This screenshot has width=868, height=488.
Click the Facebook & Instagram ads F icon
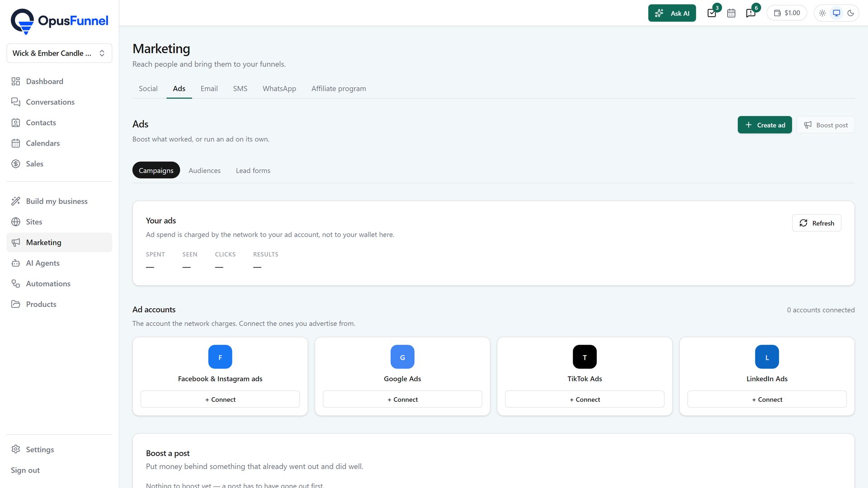click(220, 357)
